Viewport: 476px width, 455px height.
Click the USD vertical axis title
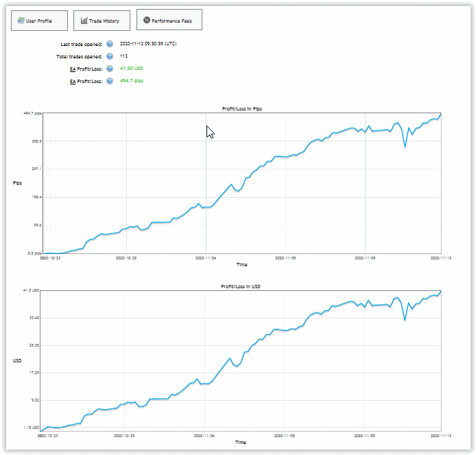click(17, 360)
